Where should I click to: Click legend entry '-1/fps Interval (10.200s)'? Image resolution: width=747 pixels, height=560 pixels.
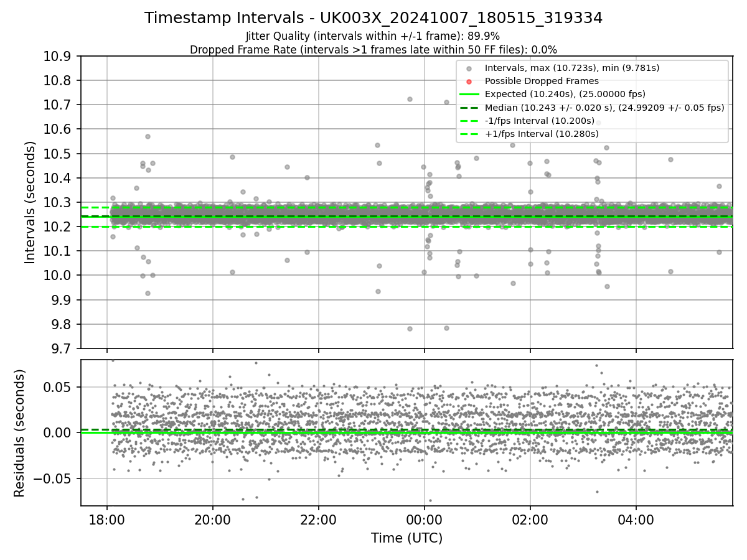[x=540, y=121]
